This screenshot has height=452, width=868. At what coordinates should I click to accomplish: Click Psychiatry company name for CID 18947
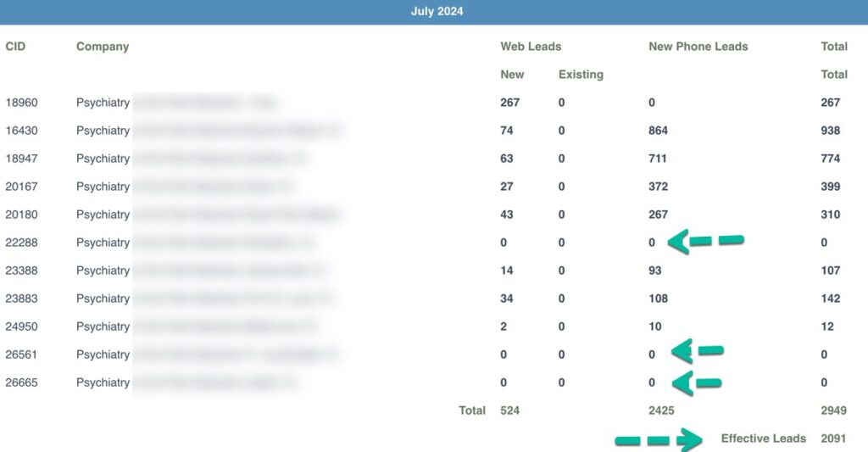[103, 159]
